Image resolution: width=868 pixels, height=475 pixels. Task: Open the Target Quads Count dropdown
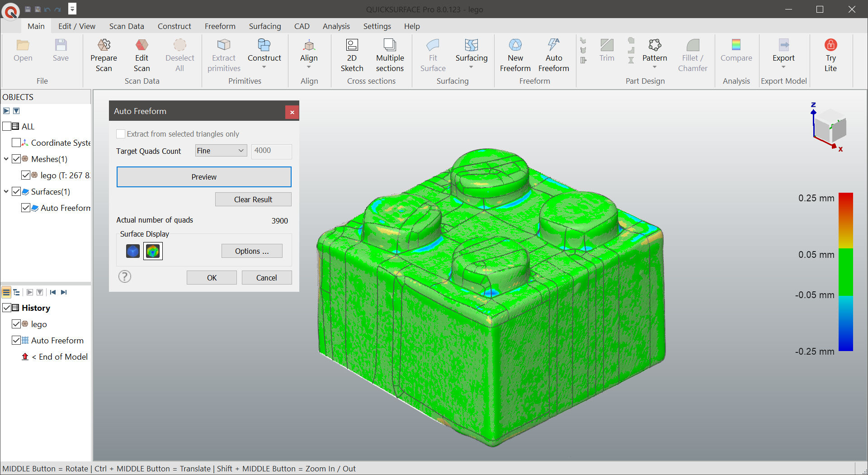point(221,151)
